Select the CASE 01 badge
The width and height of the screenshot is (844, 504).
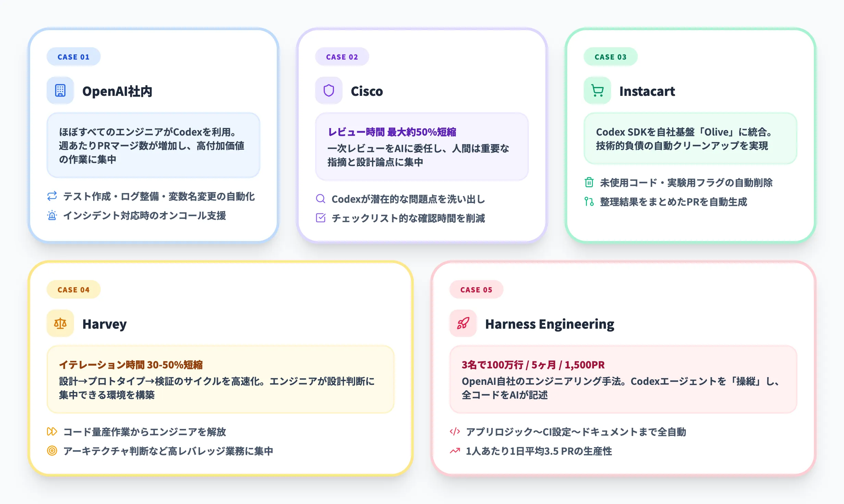point(73,57)
